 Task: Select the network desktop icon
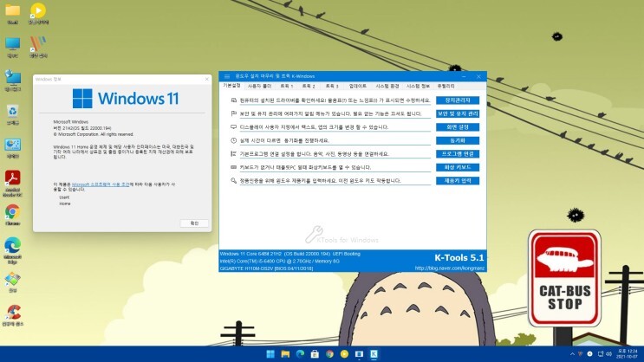(x=13, y=81)
